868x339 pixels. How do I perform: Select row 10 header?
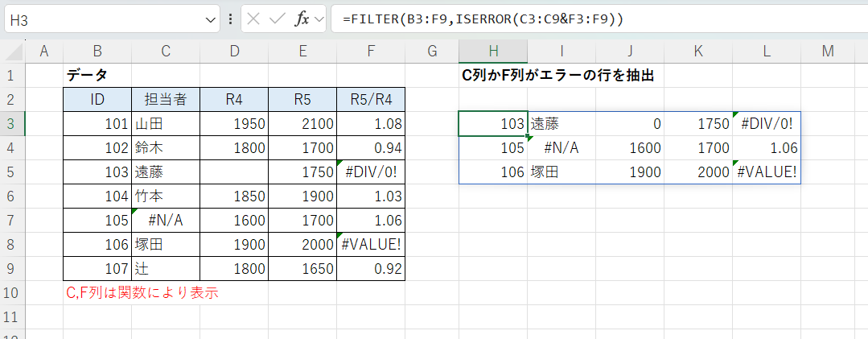[x=12, y=293]
